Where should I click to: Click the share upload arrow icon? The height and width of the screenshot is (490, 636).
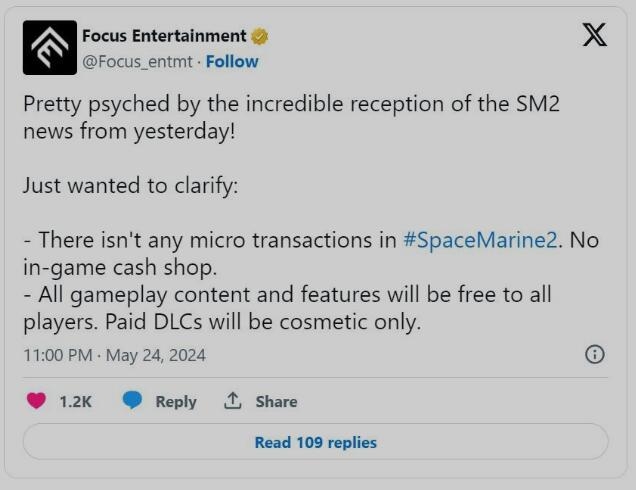point(233,400)
